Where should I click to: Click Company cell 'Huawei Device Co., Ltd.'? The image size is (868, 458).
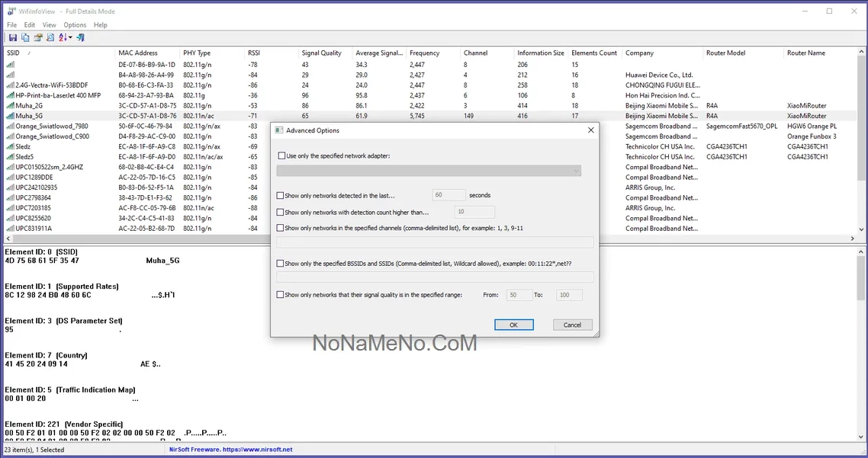click(x=659, y=75)
